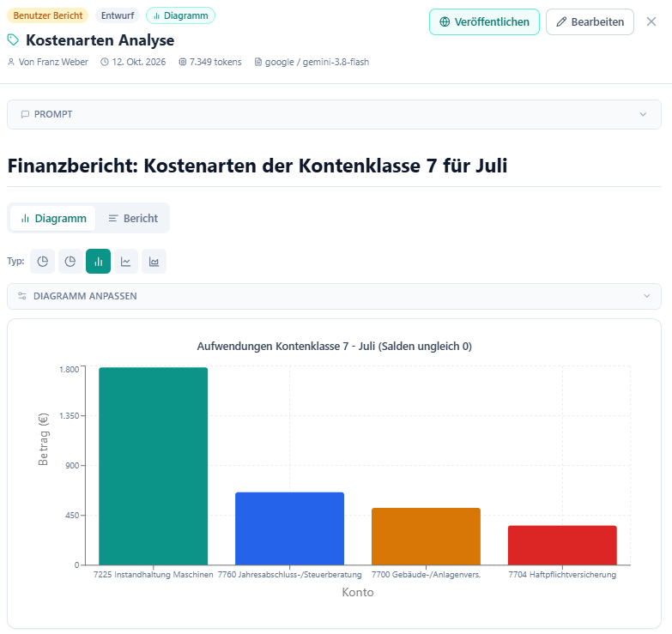This screenshot has width=672, height=634.
Task: Click the '7.349 tokens' label
Action: click(x=215, y=62)
